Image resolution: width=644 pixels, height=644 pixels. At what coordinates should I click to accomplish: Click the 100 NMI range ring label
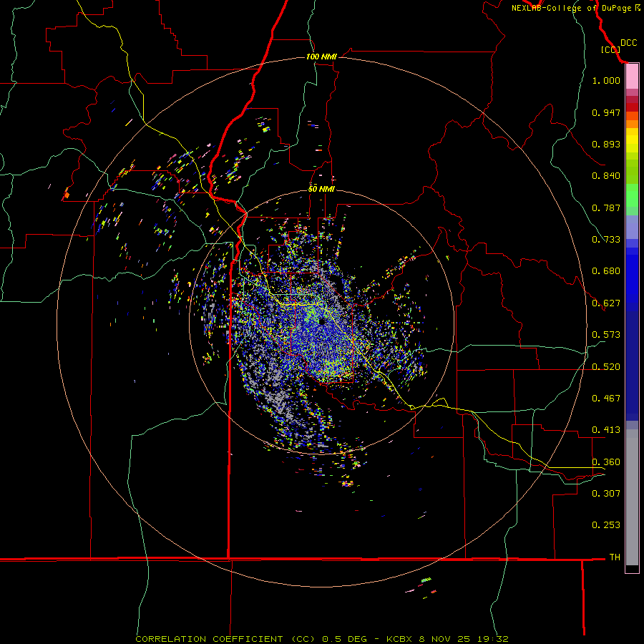coord(321,57)
